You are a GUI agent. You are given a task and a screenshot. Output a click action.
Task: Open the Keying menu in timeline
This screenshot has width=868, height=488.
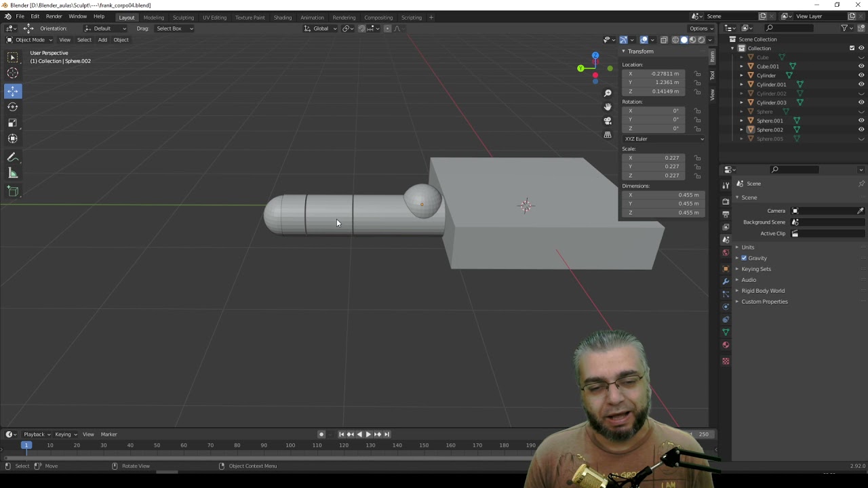64,434
